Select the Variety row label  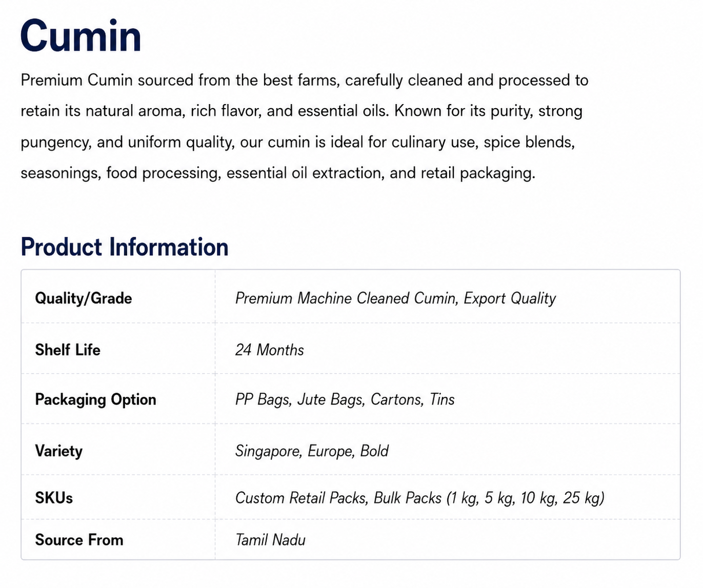pos(59,451)
